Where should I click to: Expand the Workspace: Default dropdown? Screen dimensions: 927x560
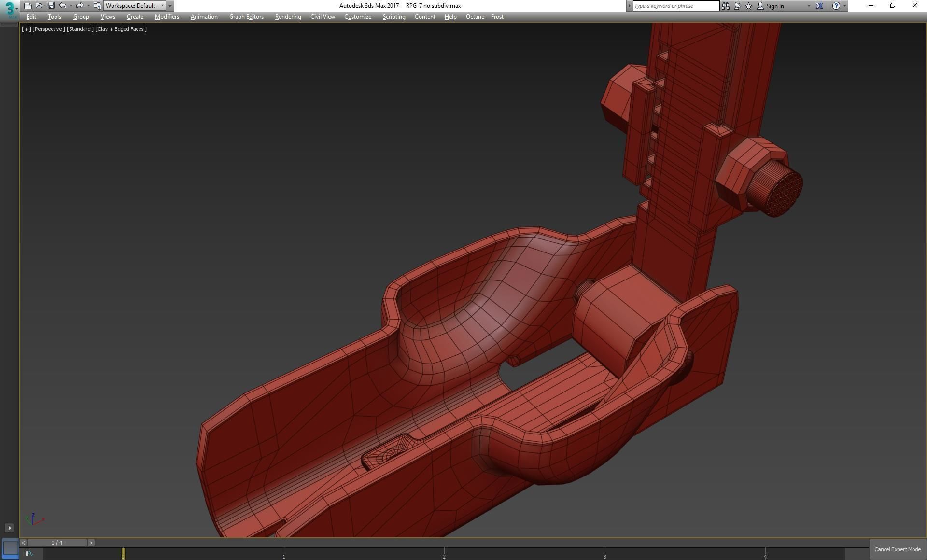click(162, 6)
